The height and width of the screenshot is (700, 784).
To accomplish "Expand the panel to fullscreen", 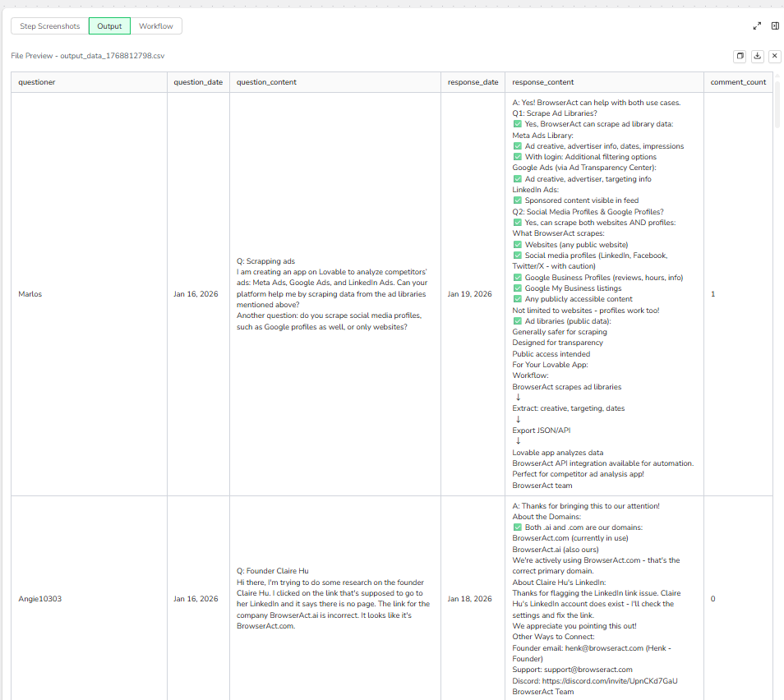I will (x=757, y=26).
